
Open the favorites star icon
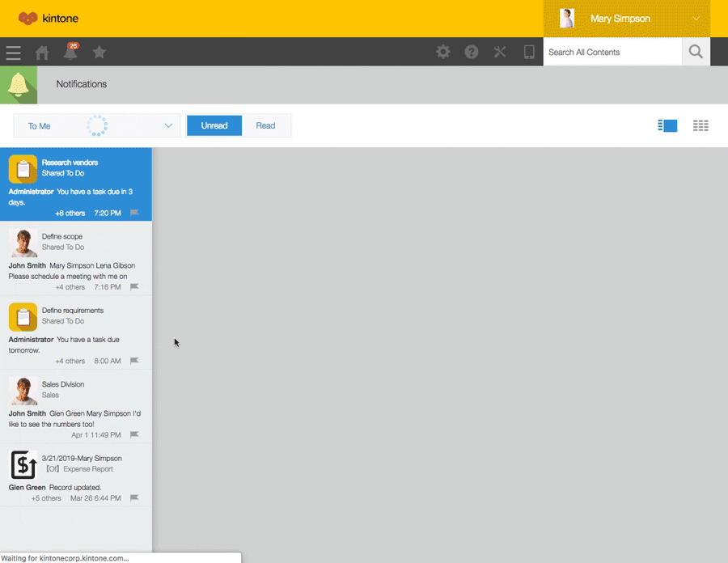pos(99,53)
